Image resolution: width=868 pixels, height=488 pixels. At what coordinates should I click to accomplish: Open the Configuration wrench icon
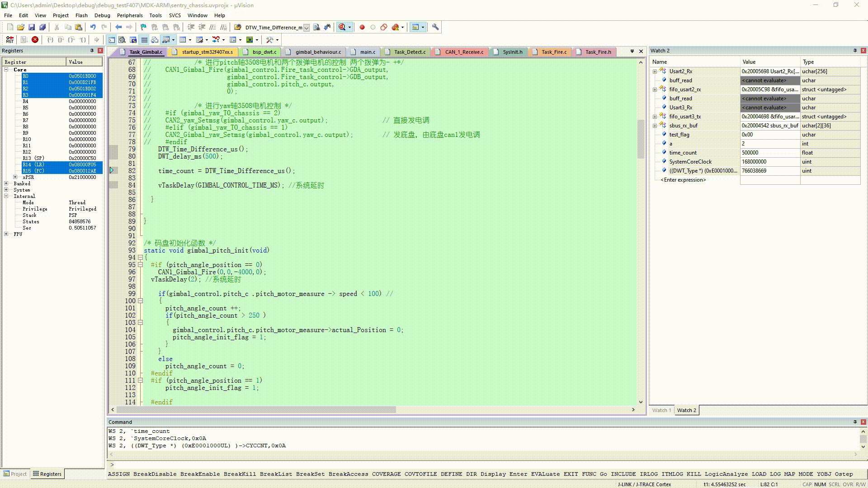435,27
